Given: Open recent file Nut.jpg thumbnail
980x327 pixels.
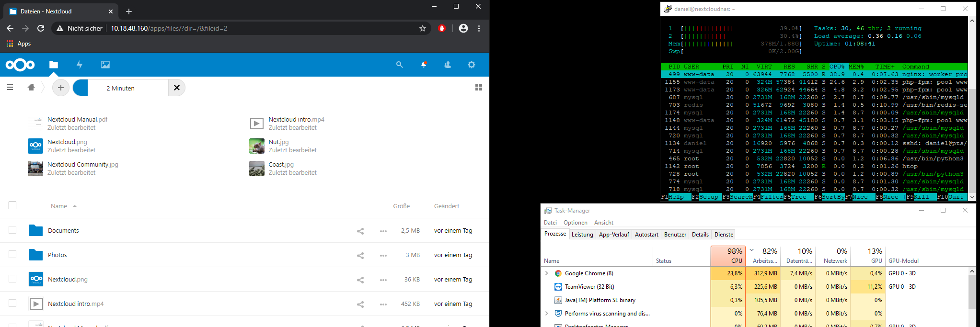Looking at the screenshot, I should coord(257,146).
